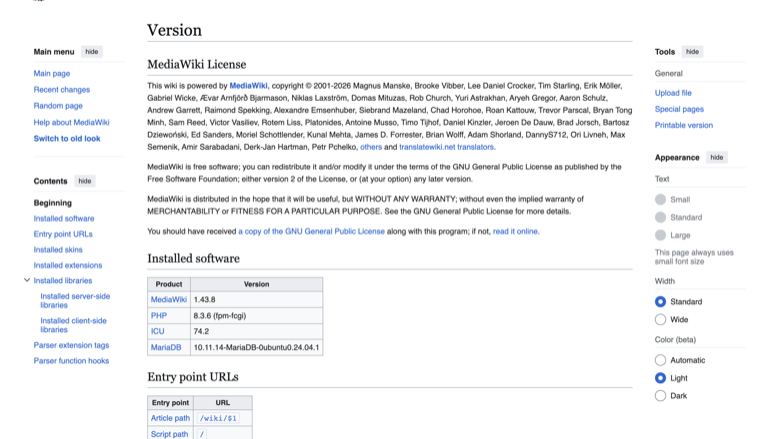Jump to Beginning of contents
This screenshot has height=439, width=780.
pos(53,203)
